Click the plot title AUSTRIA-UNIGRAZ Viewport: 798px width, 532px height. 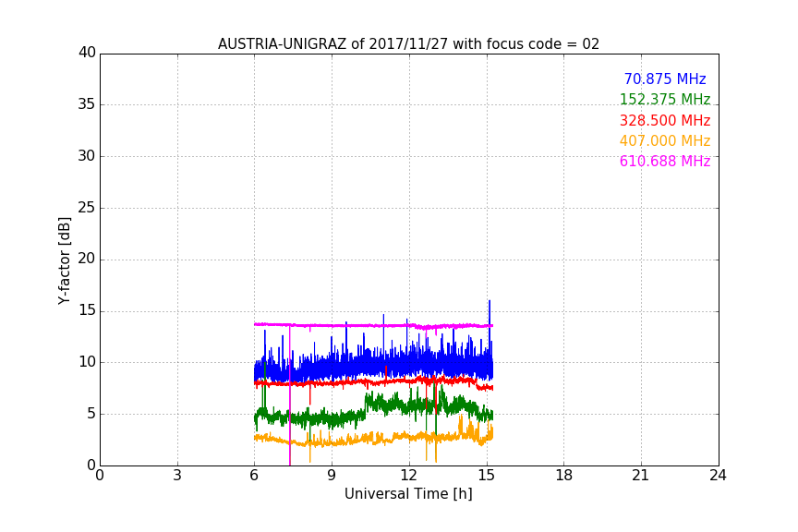coord(408,44)
